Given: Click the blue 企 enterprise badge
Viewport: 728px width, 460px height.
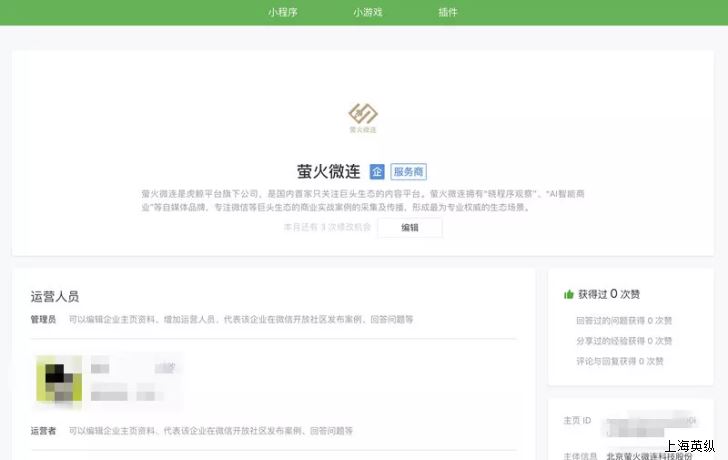Looking at the screenshot, I should [x=377, y=172].
